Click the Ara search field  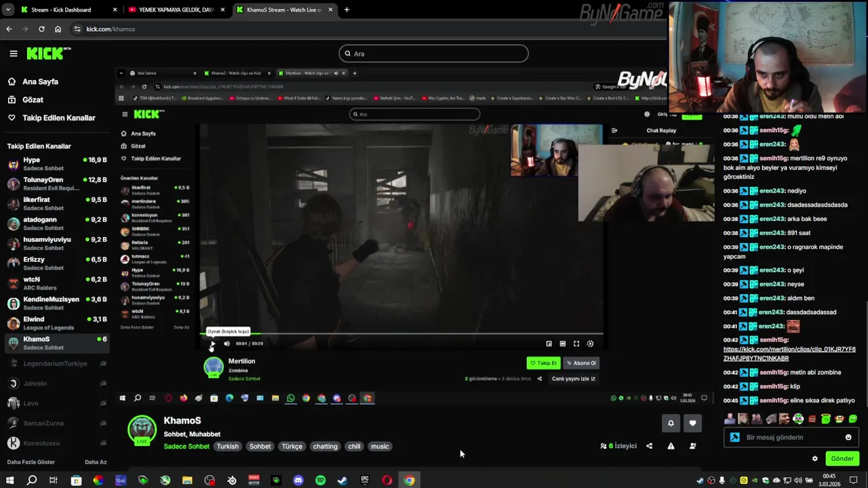[433, 54]
